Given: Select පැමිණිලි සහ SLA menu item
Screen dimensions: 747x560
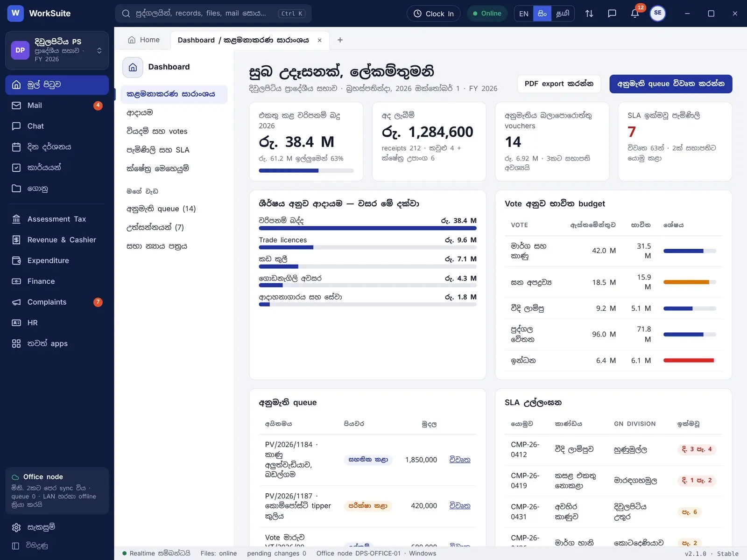Looking at the screenshot, I should click(174, 150).
